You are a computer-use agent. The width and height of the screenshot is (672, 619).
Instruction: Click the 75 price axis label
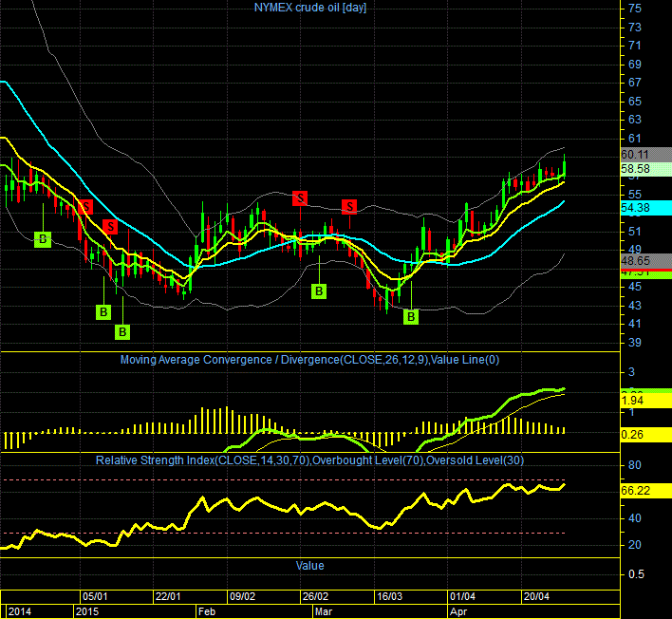[635, 9]
